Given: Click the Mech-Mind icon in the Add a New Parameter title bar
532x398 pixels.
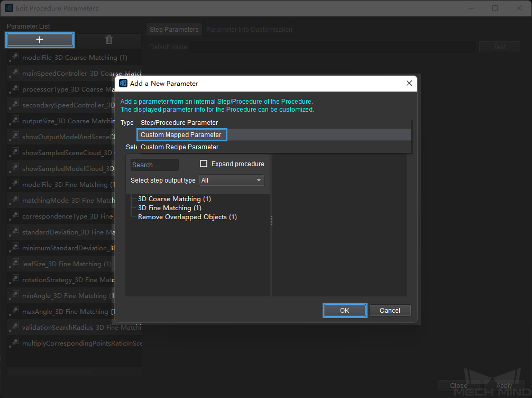Looking at the screenshot, I should 123,83.
